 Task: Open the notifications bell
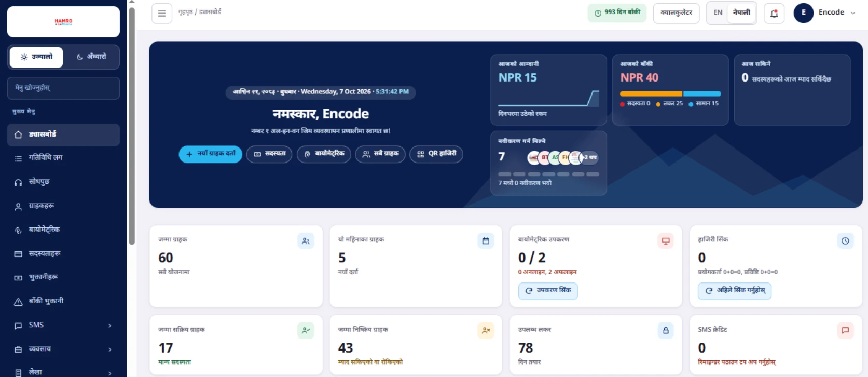774,14
